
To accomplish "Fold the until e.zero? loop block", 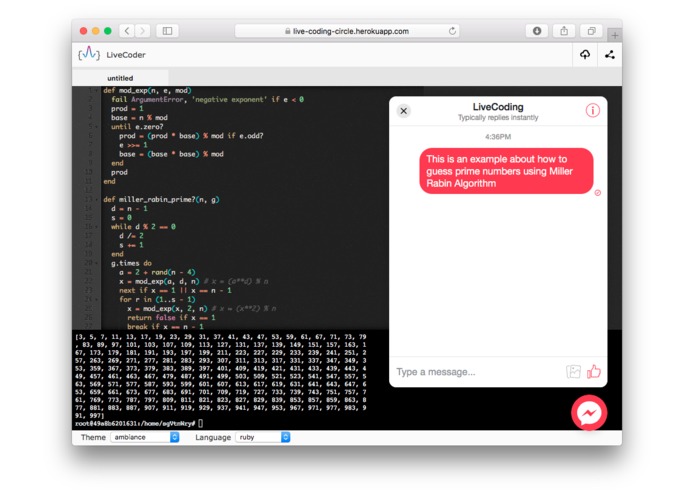I will [97, 127].
